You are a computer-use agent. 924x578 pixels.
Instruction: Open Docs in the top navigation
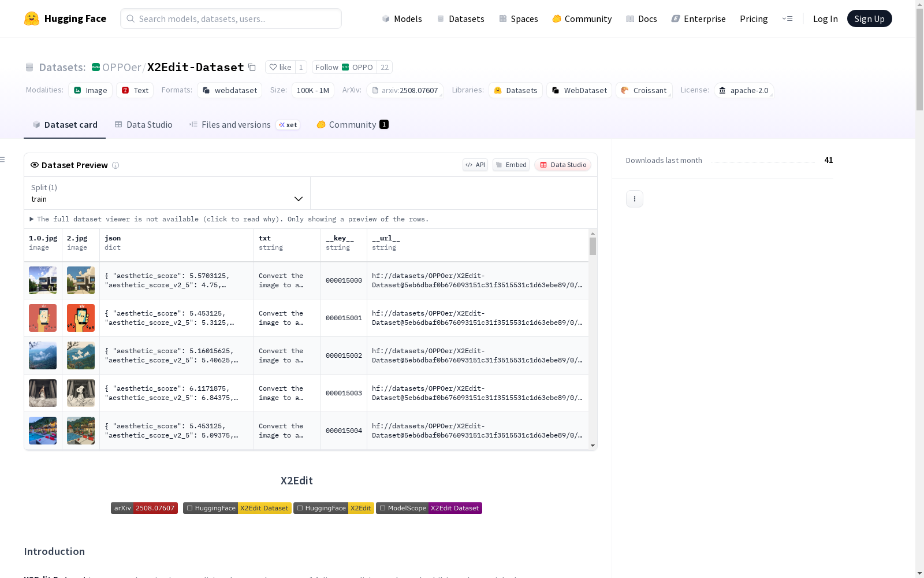(641, 18)
